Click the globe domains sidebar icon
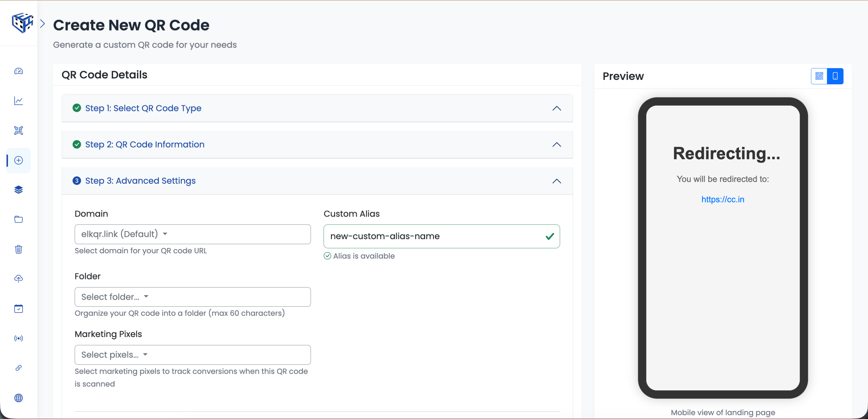Viewport: 868px width, 419px height. click(x=19, y=398)
